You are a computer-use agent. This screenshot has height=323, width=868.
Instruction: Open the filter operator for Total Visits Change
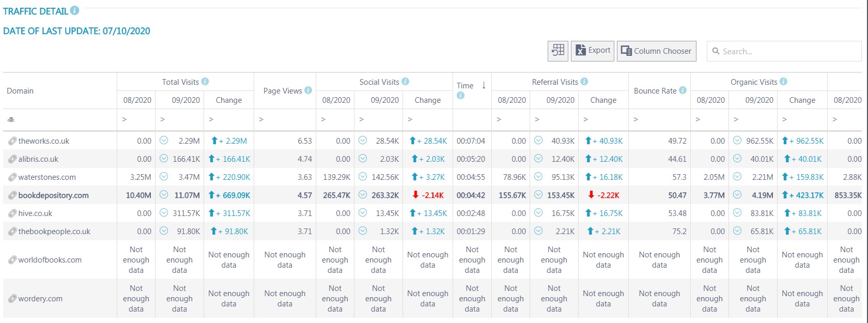211,119
